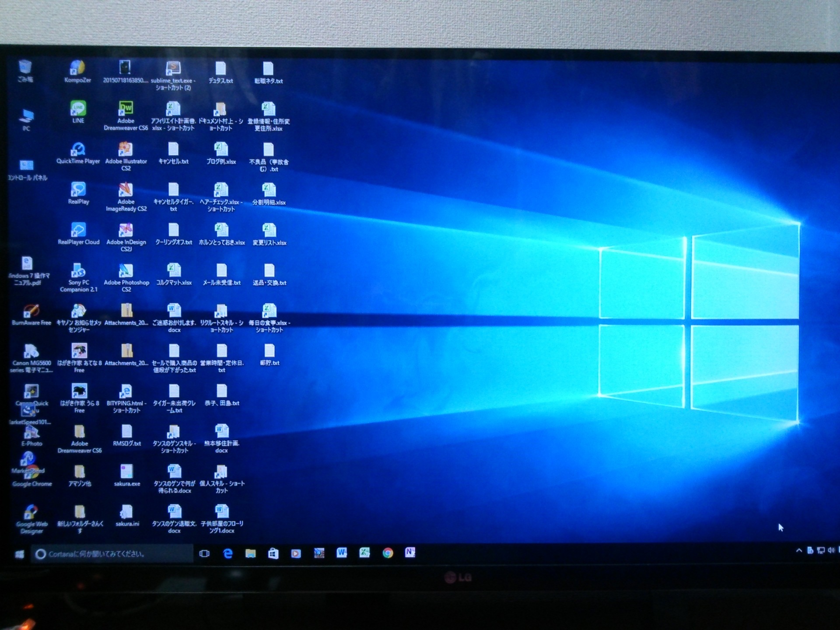Select the RealPlayer Cloud desktop icon
The height and width of the screenshot is (630, 840).
click(78, 234)
